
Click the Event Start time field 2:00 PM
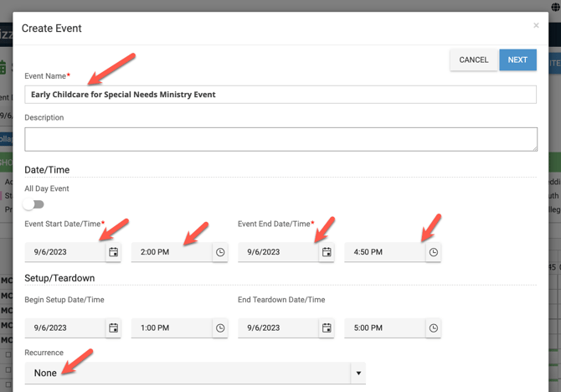(x=171, y=252)
